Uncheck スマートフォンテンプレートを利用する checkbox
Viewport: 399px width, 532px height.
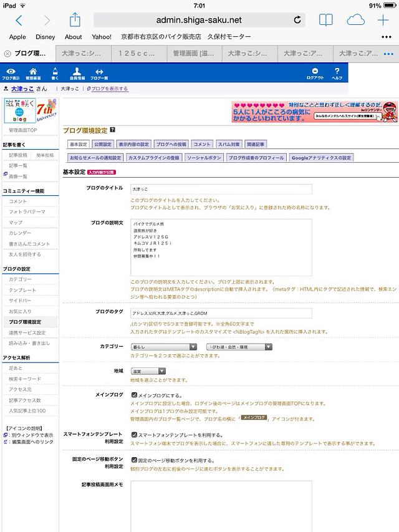pyautogui.click(x=134, y=435)
